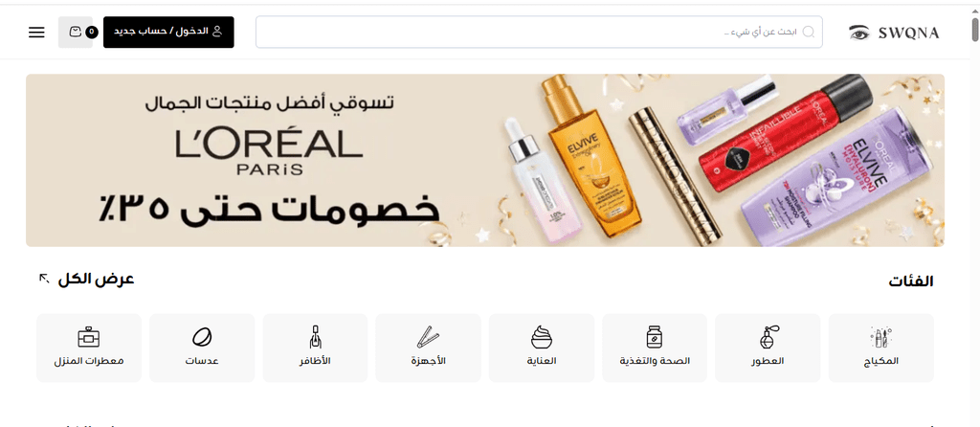The image size is (980, 427).
Task: Click the SWQNA eye logo
Action: pos(895,33)
